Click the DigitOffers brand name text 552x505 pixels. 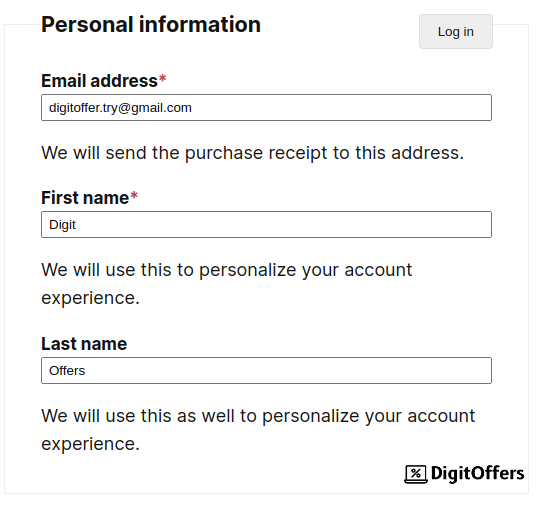[x=477, y=473]
